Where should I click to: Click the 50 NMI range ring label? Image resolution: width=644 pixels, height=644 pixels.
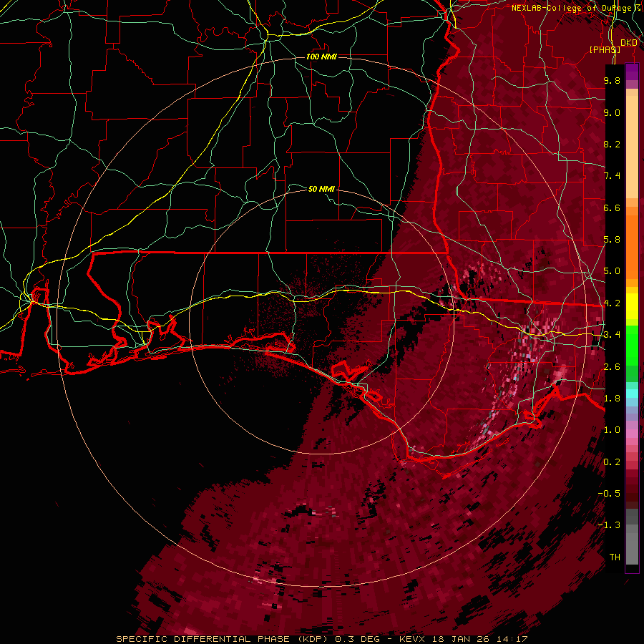pos(321,189)
